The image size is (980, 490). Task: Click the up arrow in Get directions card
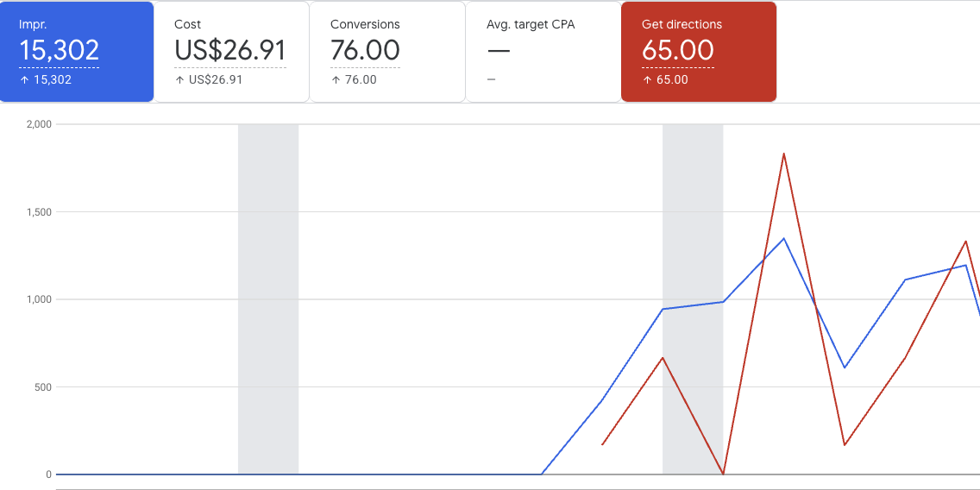[647, 79]
